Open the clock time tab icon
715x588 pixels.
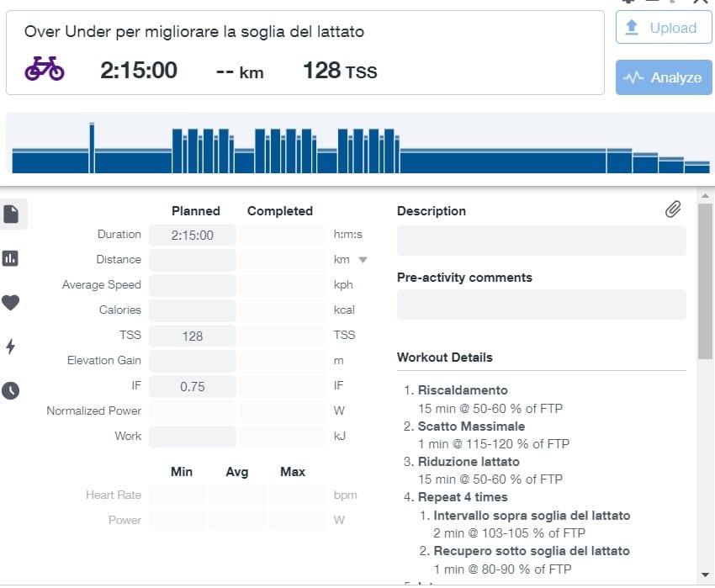[x=10, y=390]
